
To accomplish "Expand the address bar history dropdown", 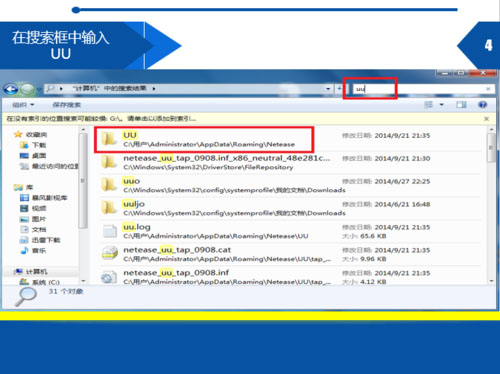I will tap(328, 89).
